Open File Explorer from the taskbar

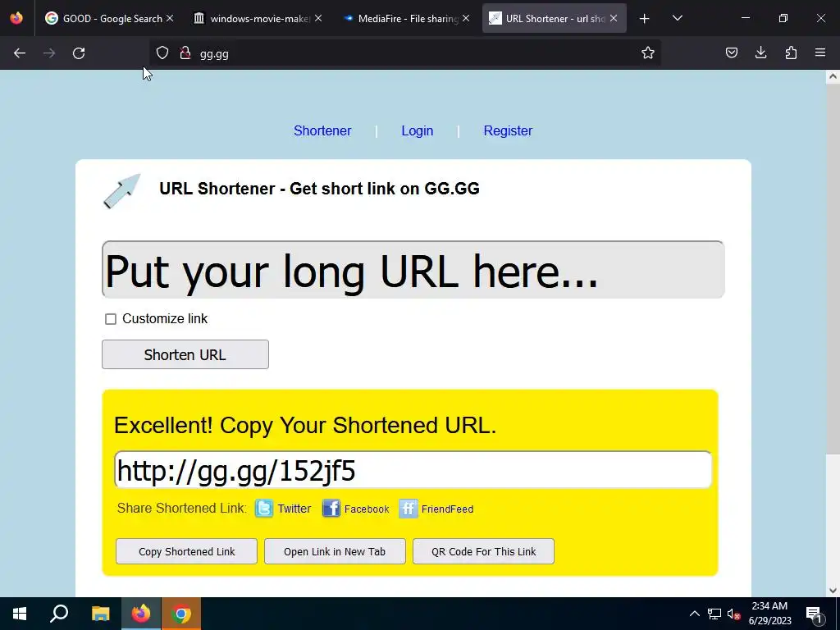[x=100, y=614]
